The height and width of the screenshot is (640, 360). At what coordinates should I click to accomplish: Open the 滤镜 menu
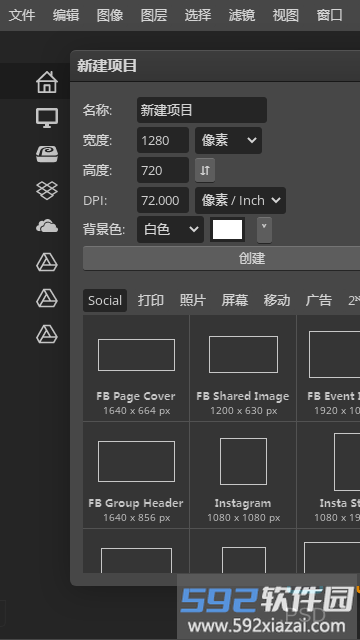tap(242, 16)
